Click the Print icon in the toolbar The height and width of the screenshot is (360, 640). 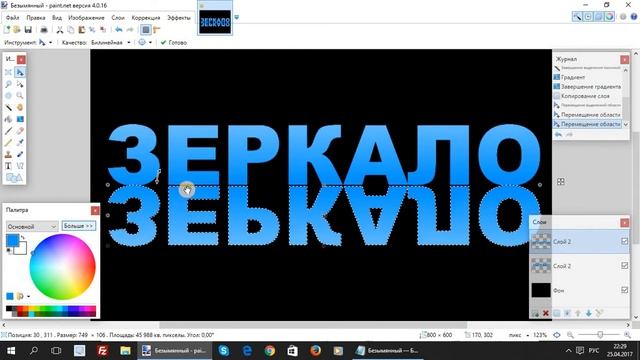point(44,30)
